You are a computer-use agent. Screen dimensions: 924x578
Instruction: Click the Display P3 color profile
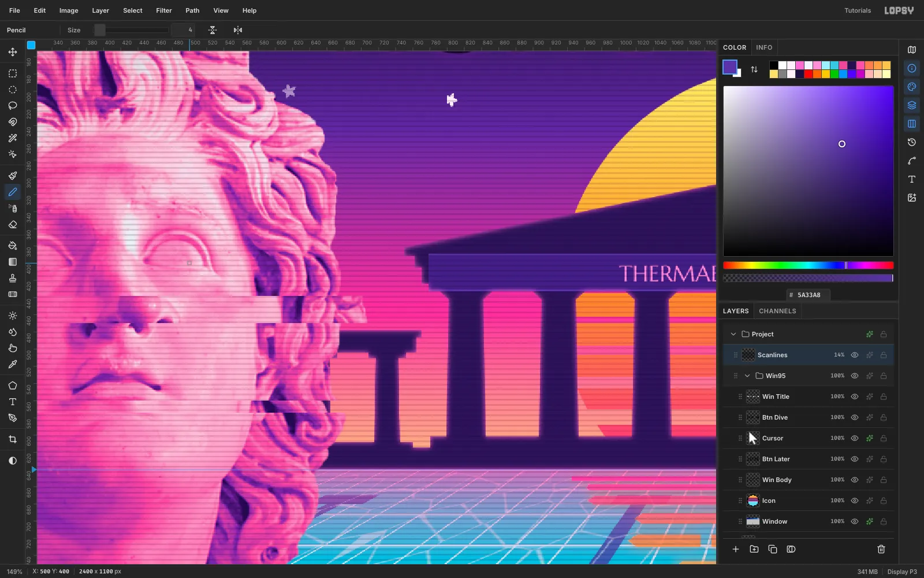(x=902, y=572)
